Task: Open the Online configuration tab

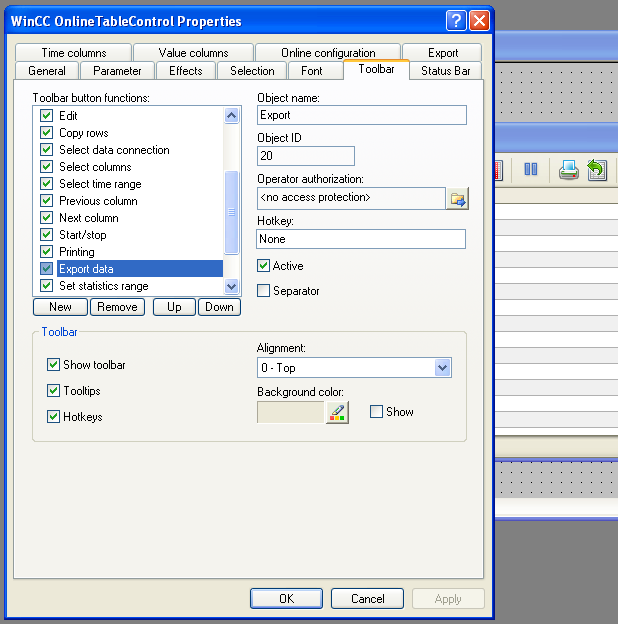Action: (x=328, y=53)
